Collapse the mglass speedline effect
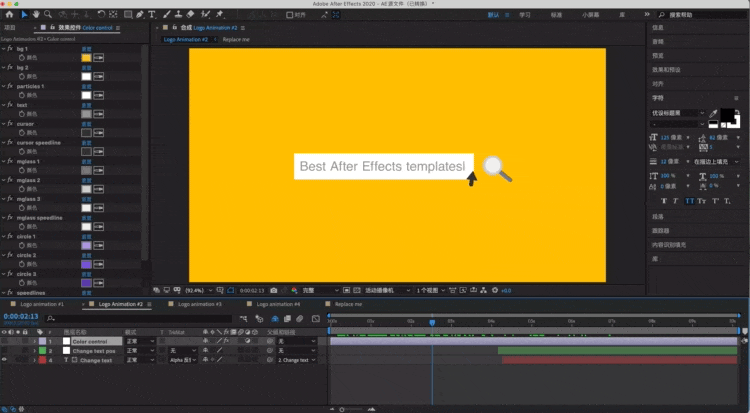The height and width of the screenshot is (413, 750). (3, 217)
